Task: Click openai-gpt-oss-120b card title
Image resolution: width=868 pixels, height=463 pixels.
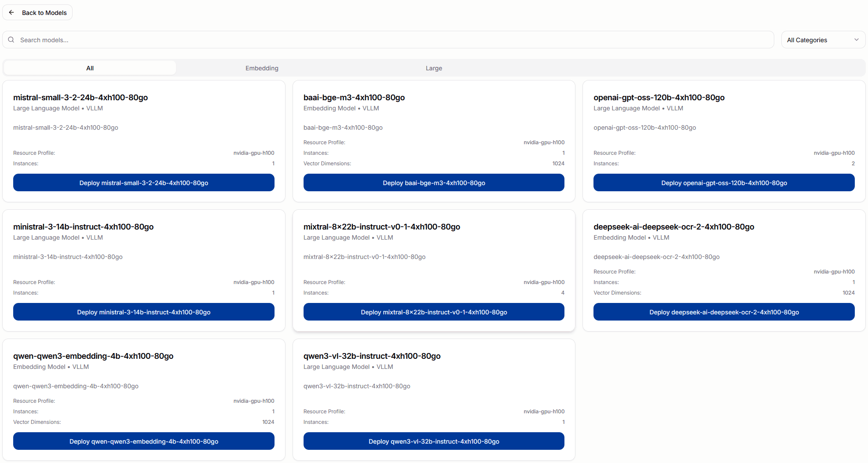Action: pyautogui.click(x=659, y=98)
